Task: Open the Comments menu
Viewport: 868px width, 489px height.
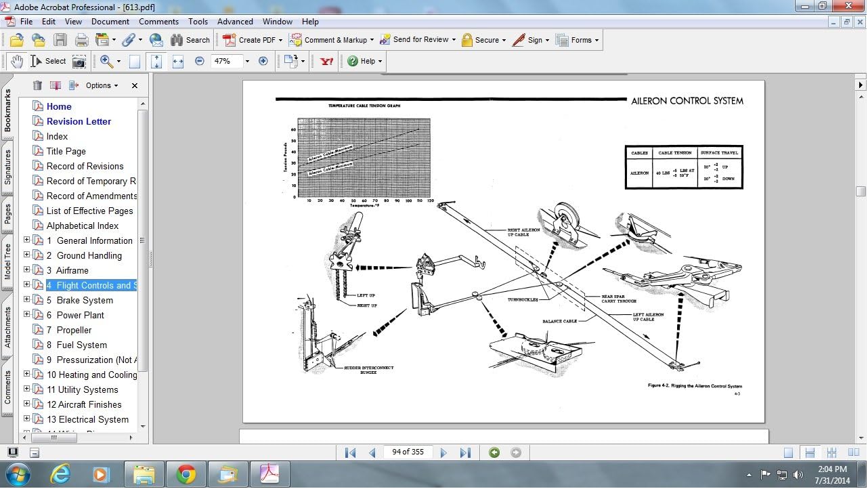Action: pyautogui.click(x=158, y=22)
